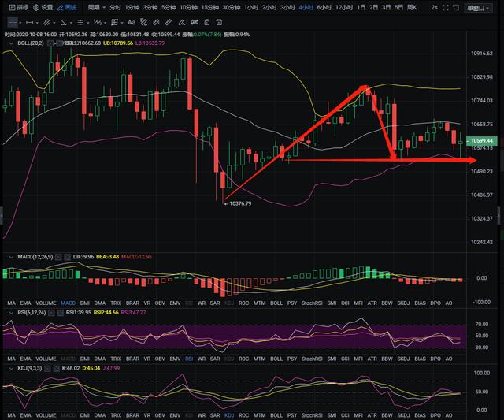
Task: Toggle VOLUME in MACD panel indicator row
Action: point(46,303)
